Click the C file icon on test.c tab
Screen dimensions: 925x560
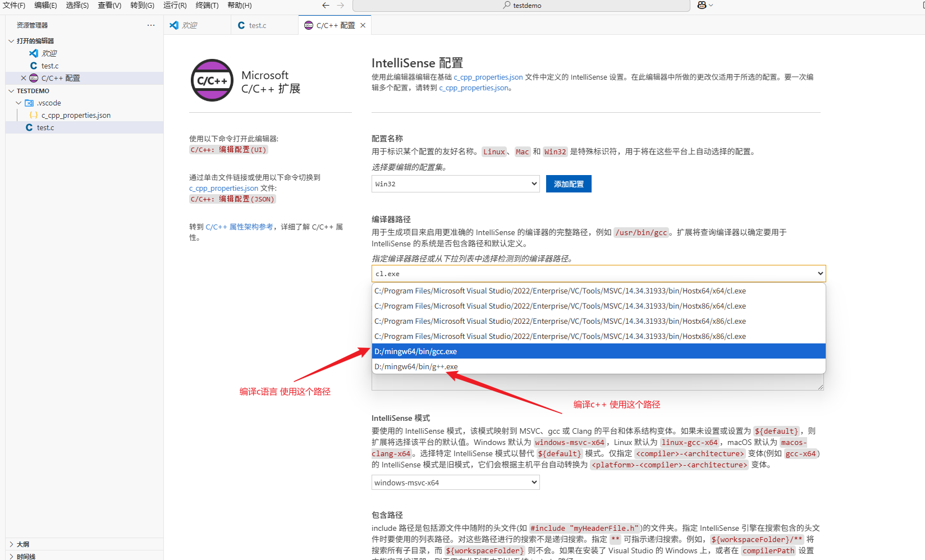tap(241, 25)
